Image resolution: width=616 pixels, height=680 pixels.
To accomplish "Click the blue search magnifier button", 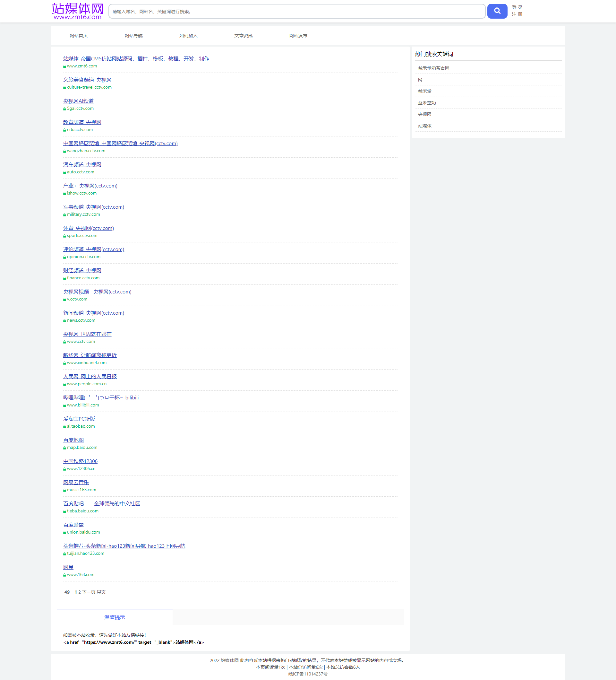I will click(497, 11).
